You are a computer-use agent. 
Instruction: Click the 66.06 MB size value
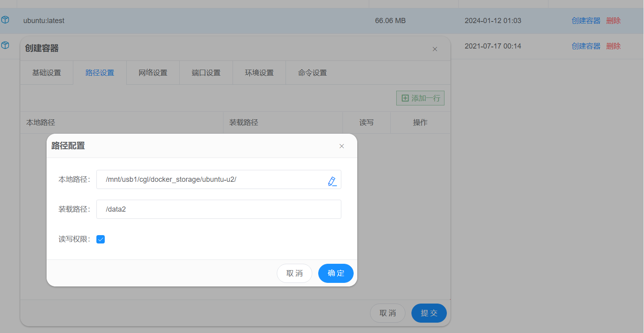pos(390,21)
